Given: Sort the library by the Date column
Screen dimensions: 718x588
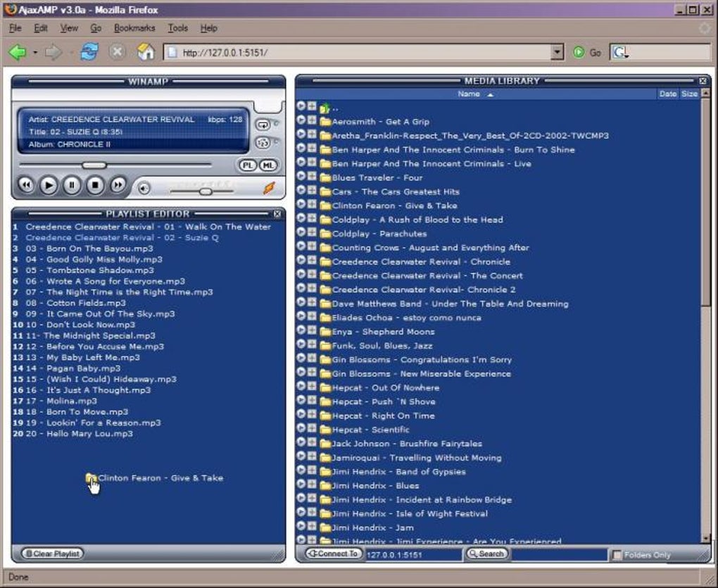Looking at the screenshot, I should tap(667, 94).
